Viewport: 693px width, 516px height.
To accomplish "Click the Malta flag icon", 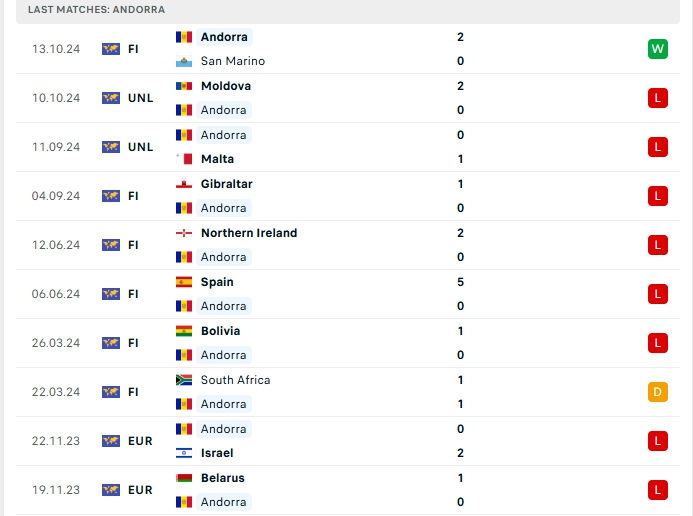I will pos(184,159).
